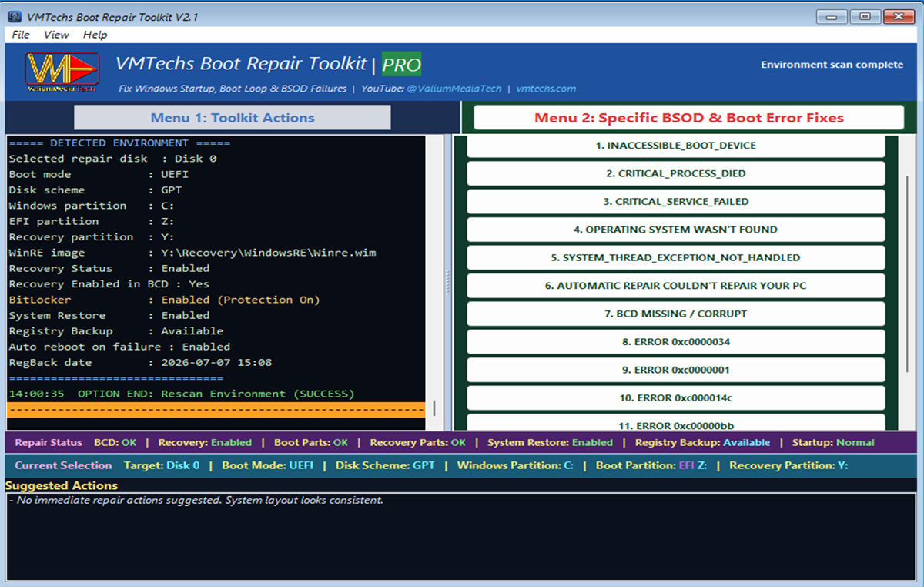Select fix 1. INACCESSIBLE_BOOT_DEVICE
924x587 pixels.
676,146
